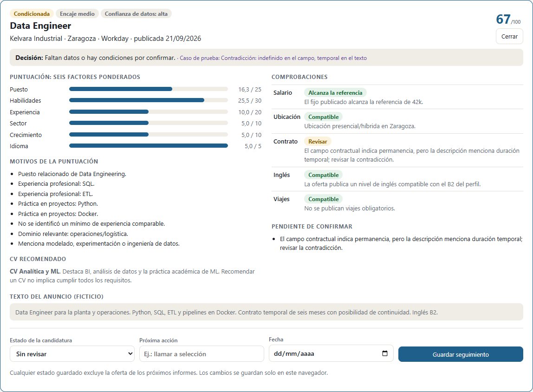The height and width of the screenshot is (392, 533).
Task: Click the Alcanza la referencia salary badge
Action: pyautogui.click(x=335, y=93)
